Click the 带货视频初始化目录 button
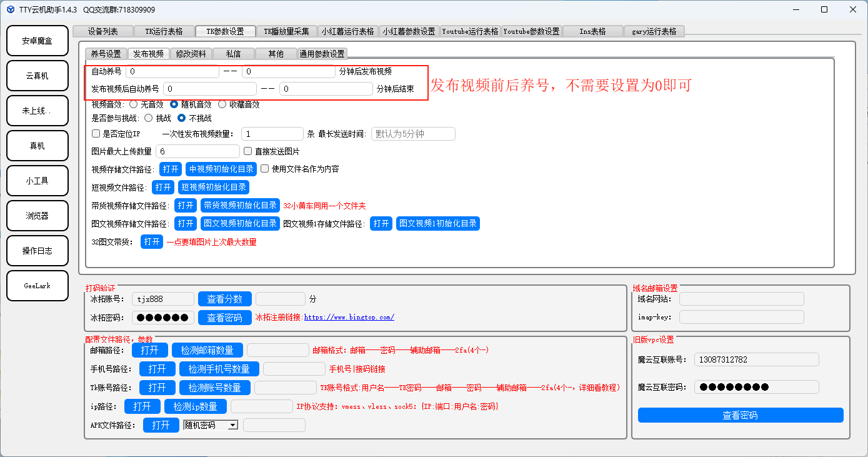868x457 pixels. click(240, 205)
